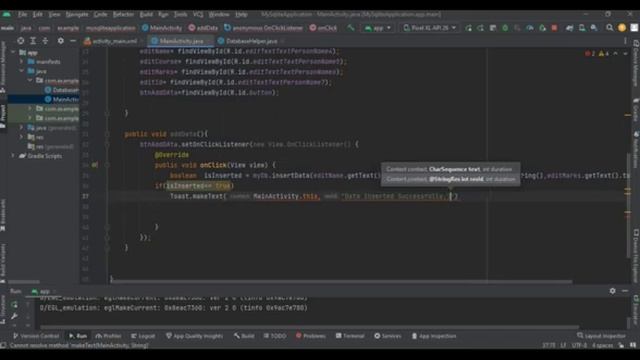This screenshot has height=360, width=640.
Task: Click the anonymous OnClickListener breadcrumb
Action: pos(264,28)
